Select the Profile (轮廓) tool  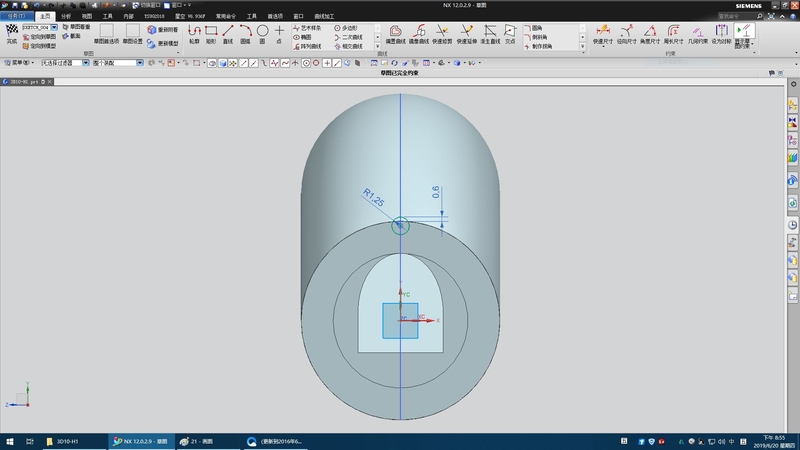194,32
